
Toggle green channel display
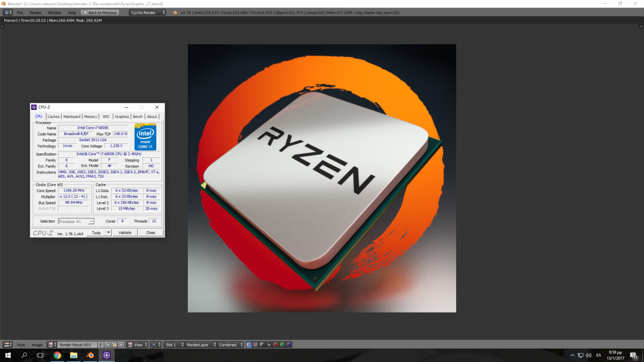[x=282, y=345]
